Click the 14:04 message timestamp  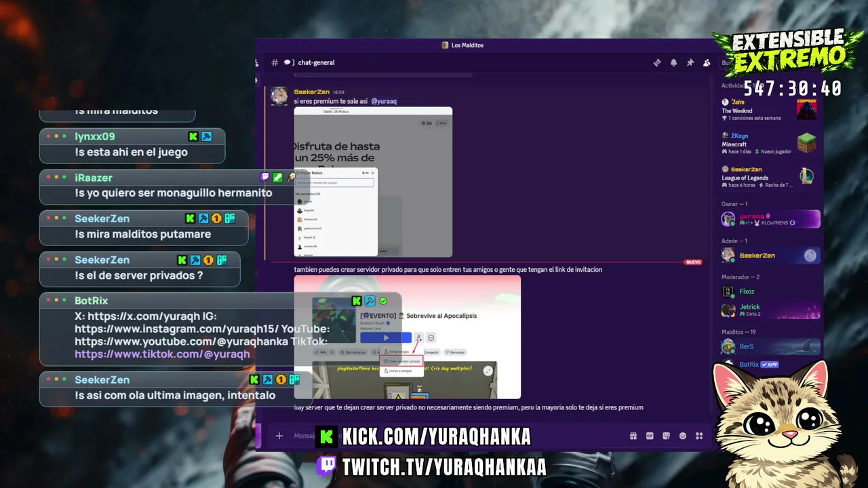pos(338,92)
